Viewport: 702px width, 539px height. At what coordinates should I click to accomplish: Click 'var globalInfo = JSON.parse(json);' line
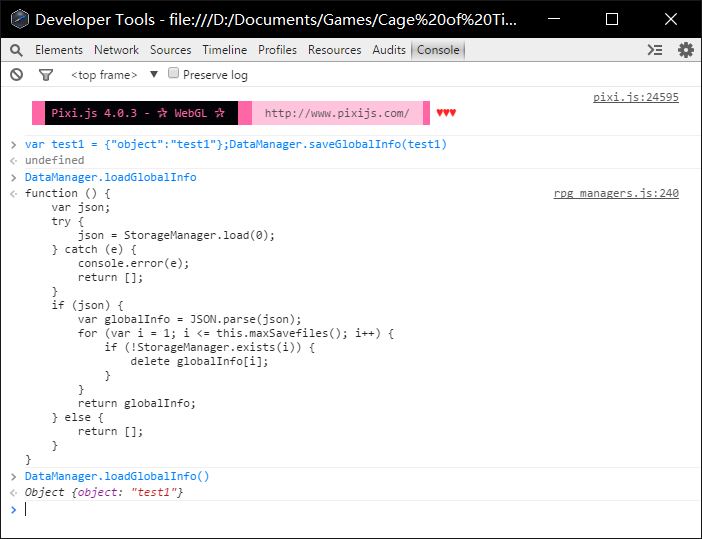click(190, 319)
